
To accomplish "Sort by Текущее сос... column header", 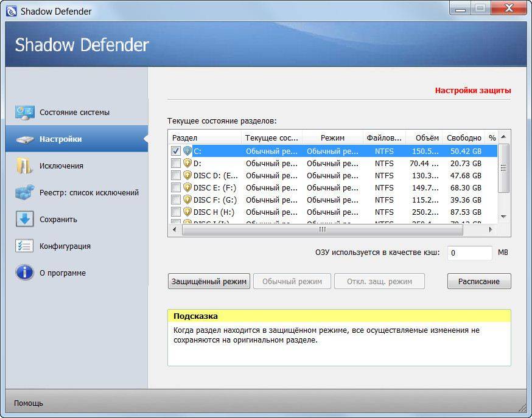I will pos(271,138).
